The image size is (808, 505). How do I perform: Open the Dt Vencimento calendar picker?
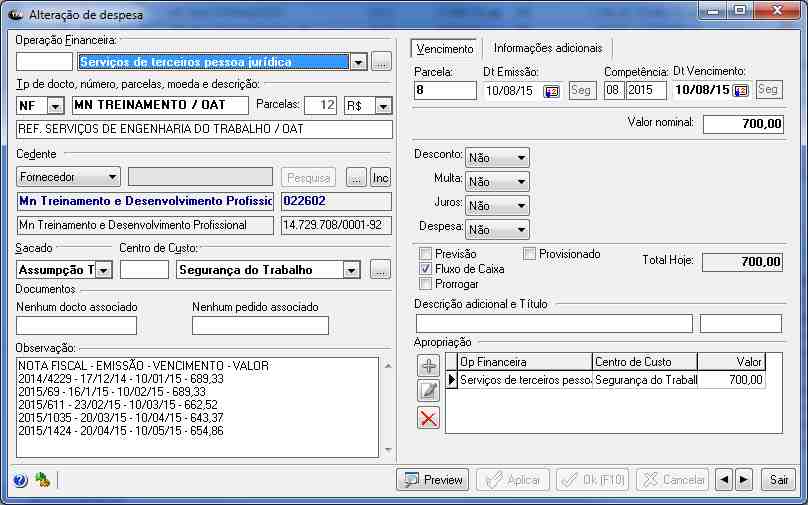pos(741,91)
